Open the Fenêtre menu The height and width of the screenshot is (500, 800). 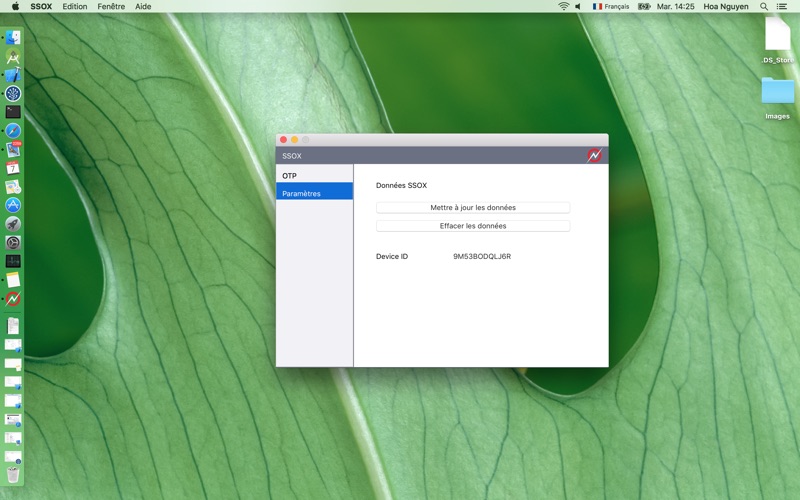111,6
